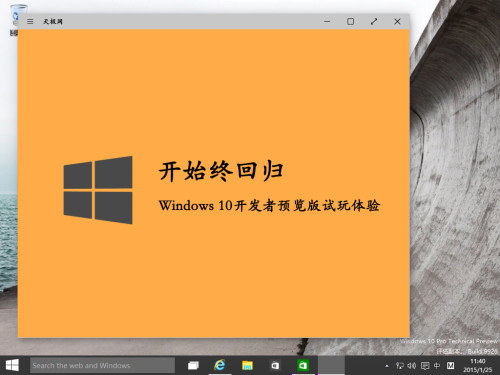
Task: Select the active app's highlighted taskbar button
Action: [x=331, y=365]
